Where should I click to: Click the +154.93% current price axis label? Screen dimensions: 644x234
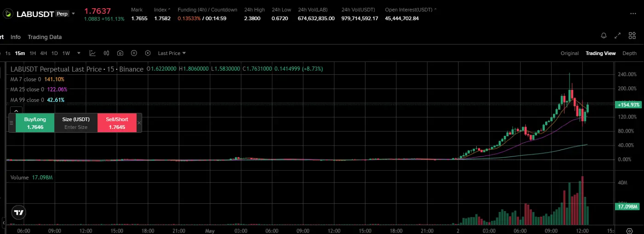pos(629,105)
